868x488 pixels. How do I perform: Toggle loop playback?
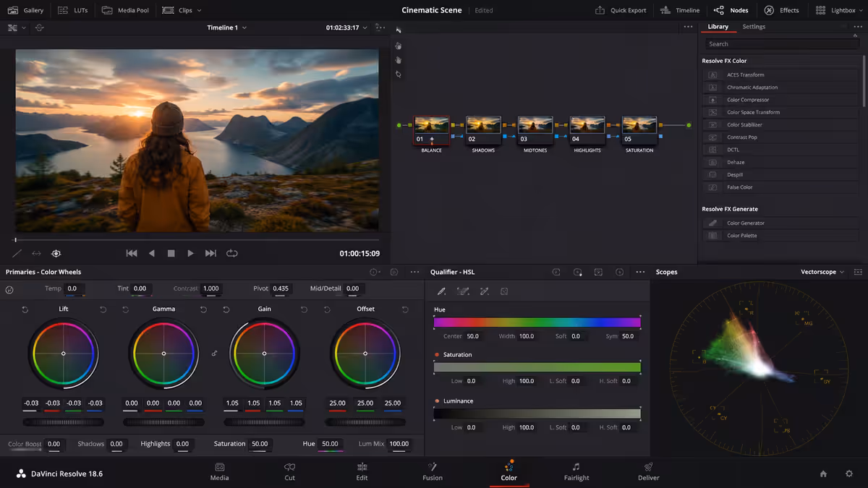click(x=232, y=253)
